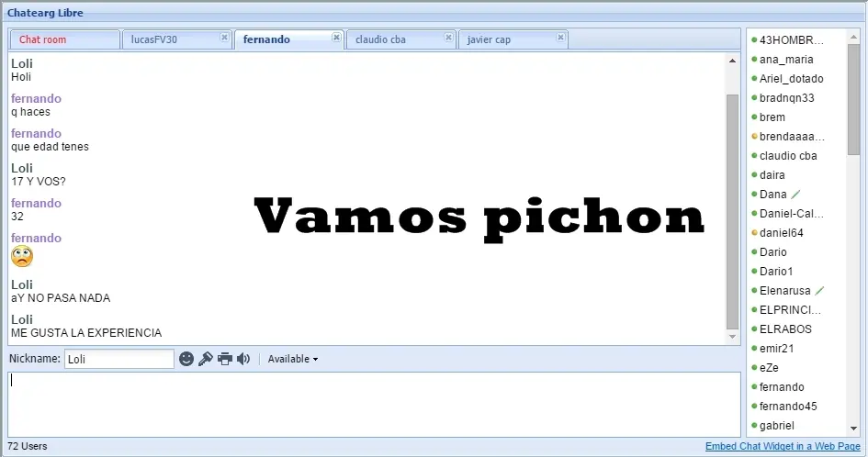Select user brendaaaa... in list
This screenshot has width=868, height=457.
(x=792, y=136)
